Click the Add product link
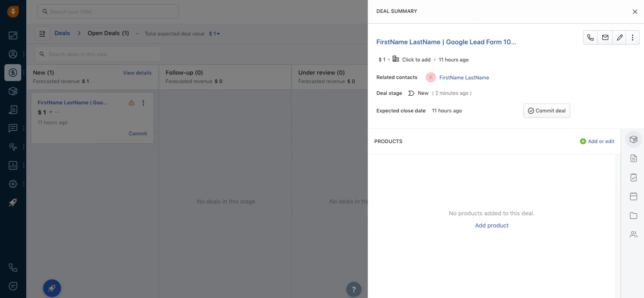The width and height of the screenshot is (644, 298). tap(491, 225)
